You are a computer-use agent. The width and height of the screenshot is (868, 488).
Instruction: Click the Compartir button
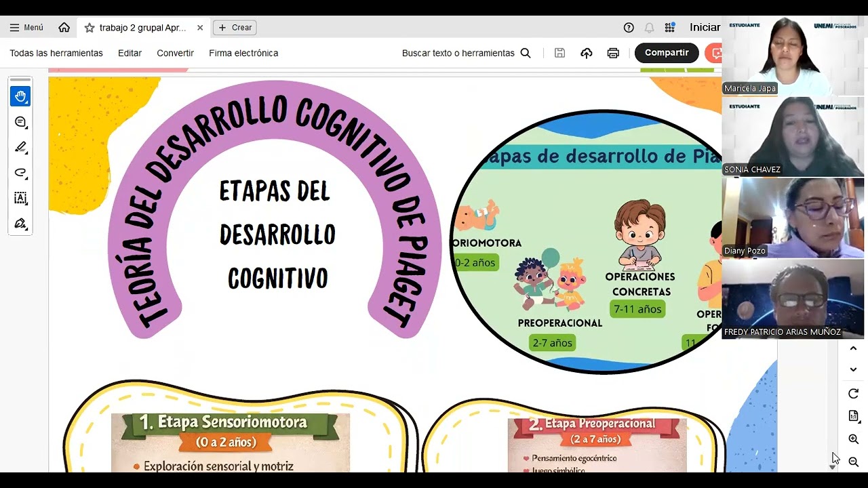click(667, 53)
